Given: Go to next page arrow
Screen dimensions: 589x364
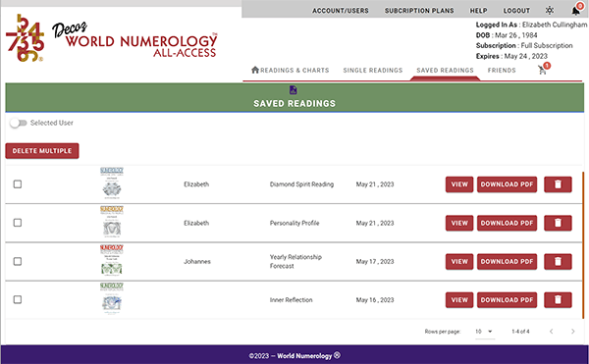Looking at the screenshot, I should pos(573,332).
